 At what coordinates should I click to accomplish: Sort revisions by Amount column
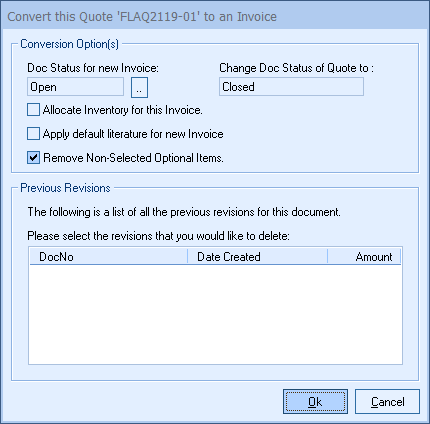pyautogui.click(x=364, y=257)
